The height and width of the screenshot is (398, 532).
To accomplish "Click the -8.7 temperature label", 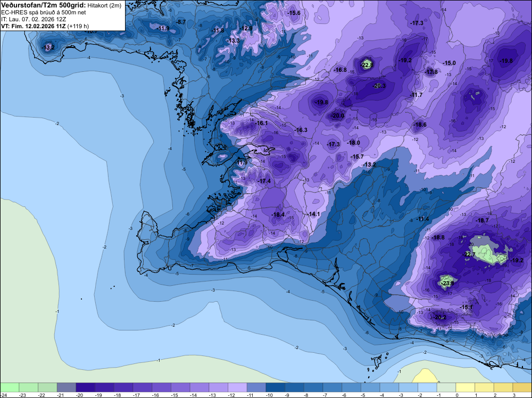I will tap(181, 22).
